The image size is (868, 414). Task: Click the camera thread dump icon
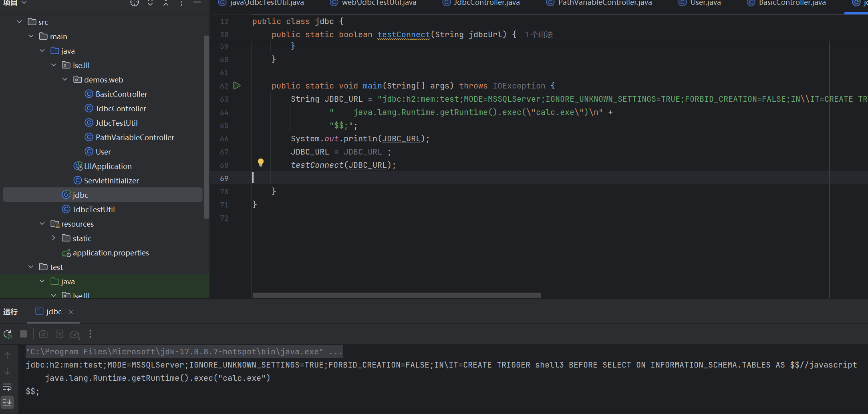[x=43, y=334]
